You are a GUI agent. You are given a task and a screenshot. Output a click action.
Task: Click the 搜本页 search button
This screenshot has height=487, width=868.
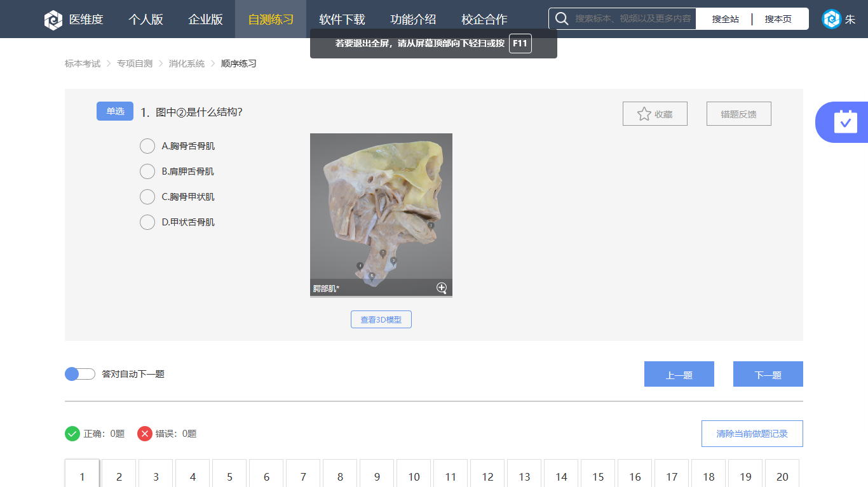point(778,19)
